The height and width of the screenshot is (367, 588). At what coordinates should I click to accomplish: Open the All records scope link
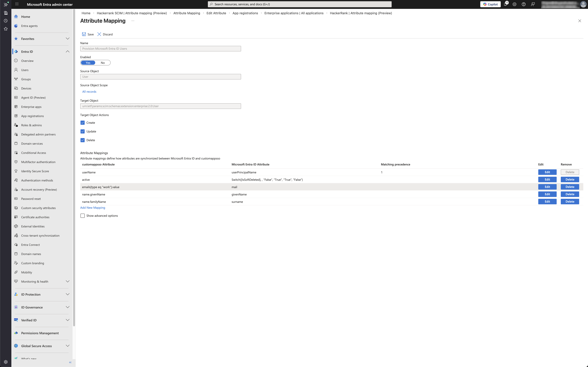point(89,92)
